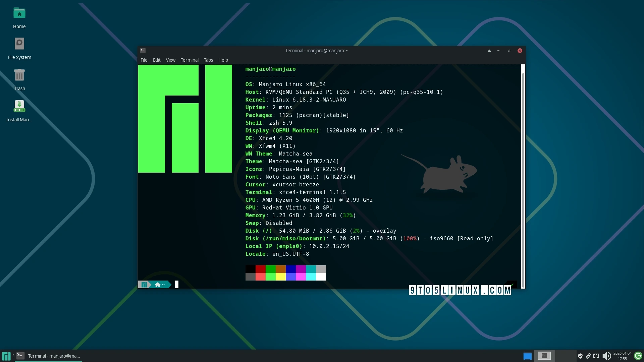Open the File menu
Screen dimensions: 644x362
point(144,60)
